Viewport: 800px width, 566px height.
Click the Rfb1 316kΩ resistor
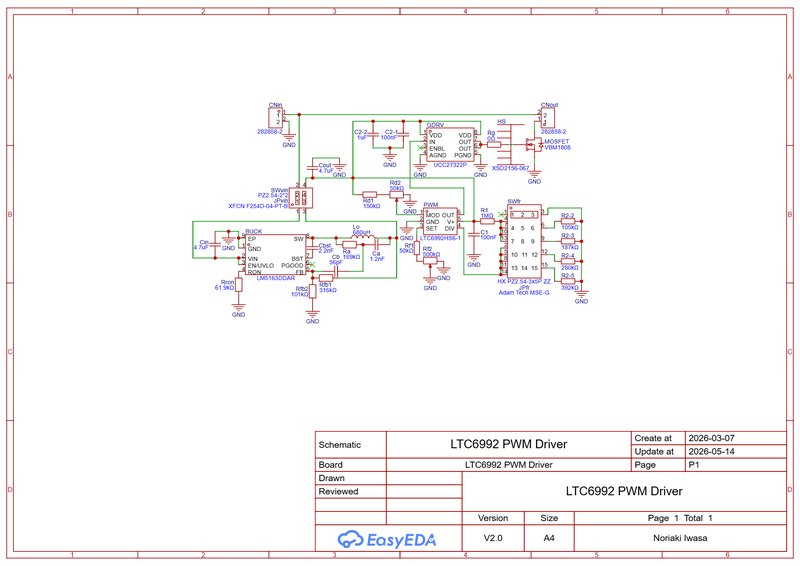click(326, 278)
